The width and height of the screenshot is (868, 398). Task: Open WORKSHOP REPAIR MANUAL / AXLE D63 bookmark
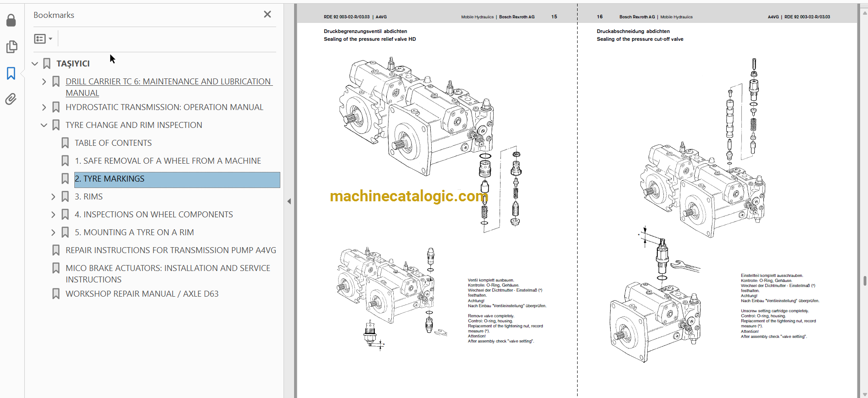tap(142, 294)
